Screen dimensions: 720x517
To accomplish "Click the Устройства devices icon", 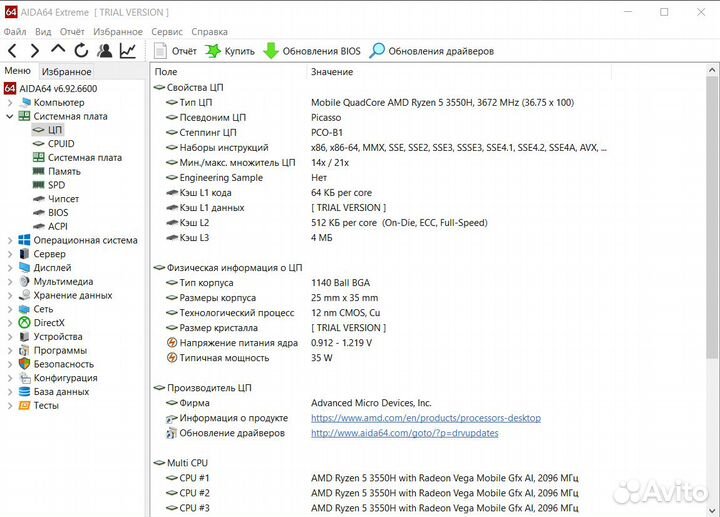I will [x=24, y=337].
